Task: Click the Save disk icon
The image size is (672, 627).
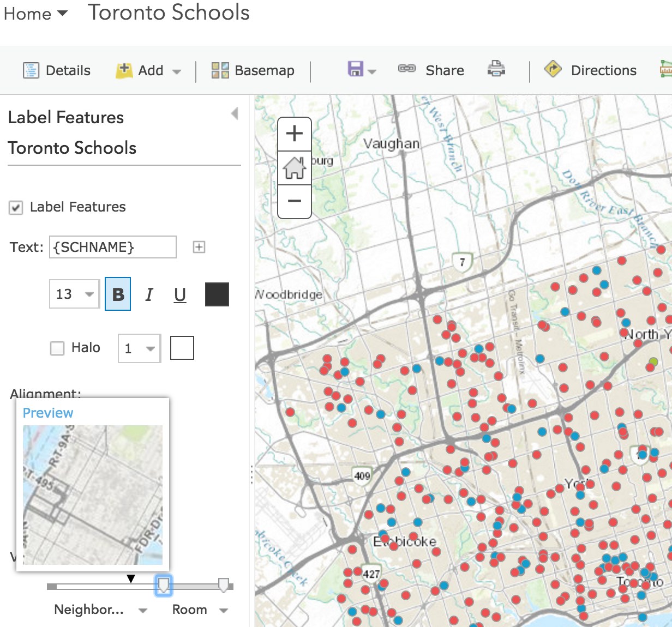Action: pyautogui.click(x=355, y=69)
